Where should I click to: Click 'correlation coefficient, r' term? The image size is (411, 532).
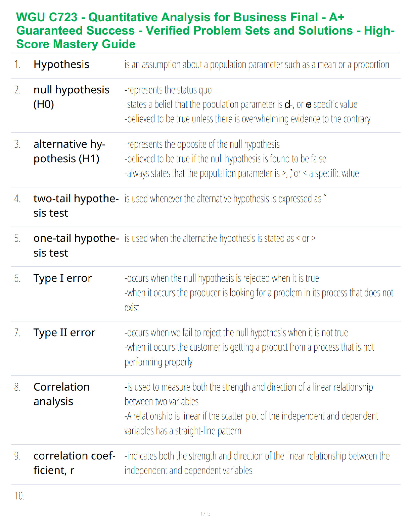(x=75, y=463)
